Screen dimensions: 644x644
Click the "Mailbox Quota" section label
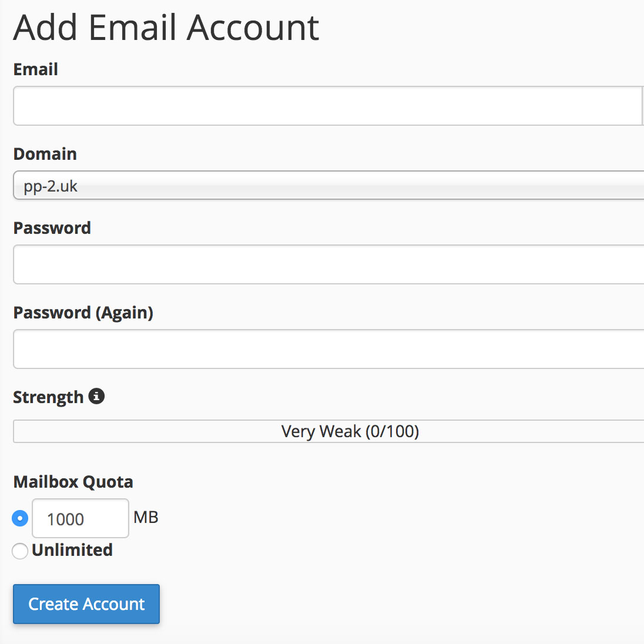click(x=73, y=482)
